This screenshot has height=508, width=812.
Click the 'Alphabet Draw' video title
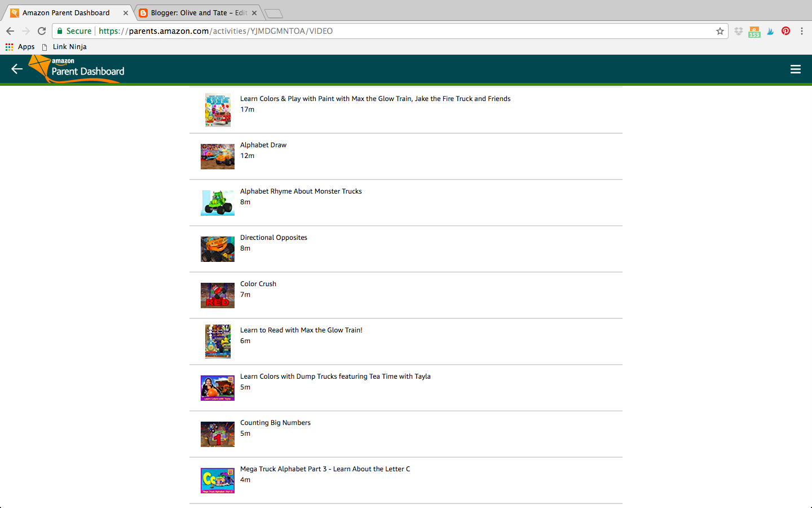pyautogui.click(x=263, y=145)
